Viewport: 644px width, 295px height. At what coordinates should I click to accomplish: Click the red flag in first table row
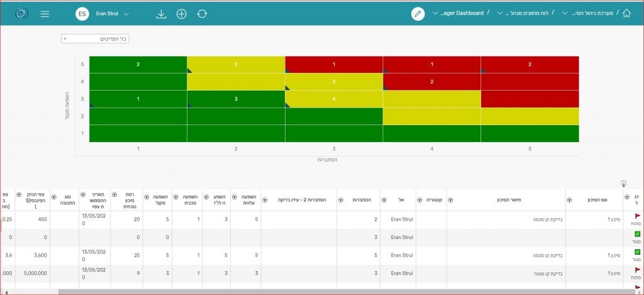(637, 216)
